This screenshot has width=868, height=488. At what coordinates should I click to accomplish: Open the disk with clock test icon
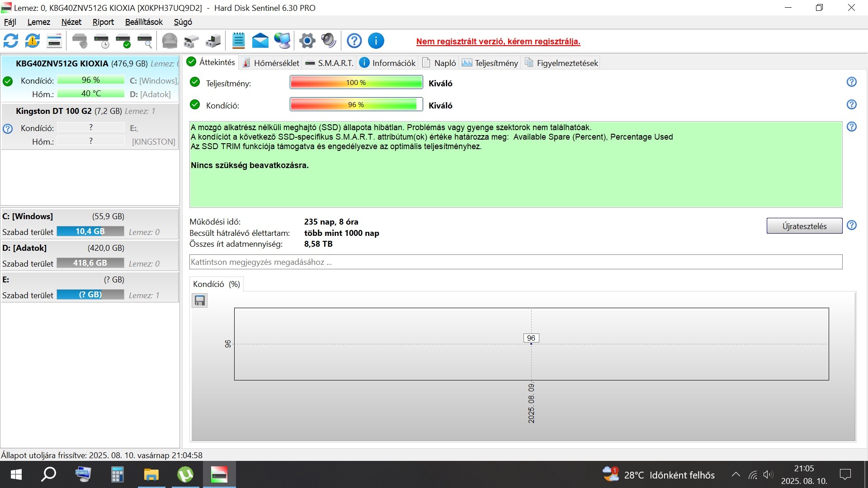tap(101, 41)
